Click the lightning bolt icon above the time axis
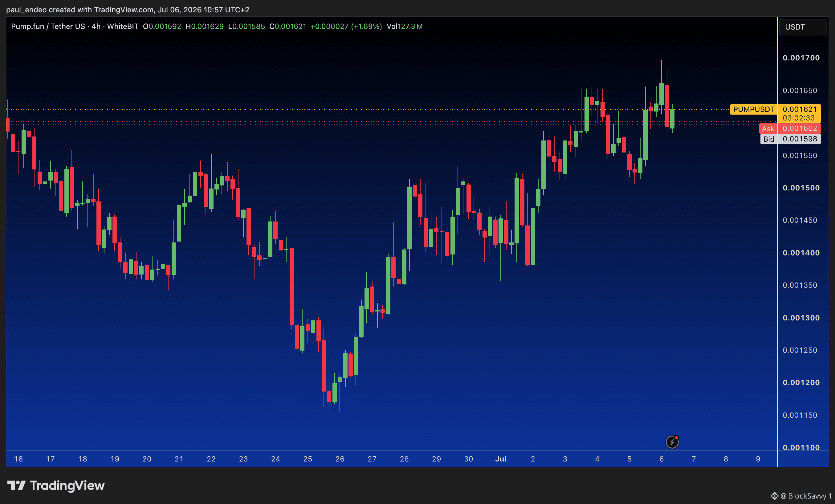This screenshot has width=835, height=504. [x=672, y=442]
